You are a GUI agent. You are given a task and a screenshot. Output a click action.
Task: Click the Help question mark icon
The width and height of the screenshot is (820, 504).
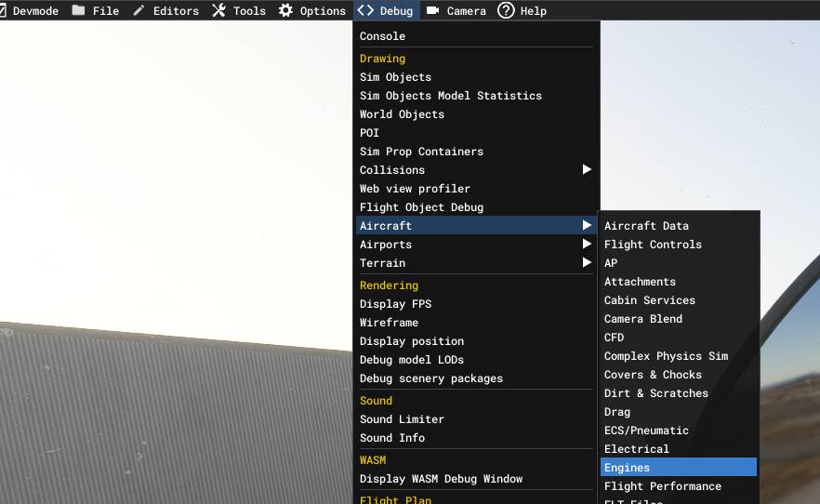[x=506, y=10]
